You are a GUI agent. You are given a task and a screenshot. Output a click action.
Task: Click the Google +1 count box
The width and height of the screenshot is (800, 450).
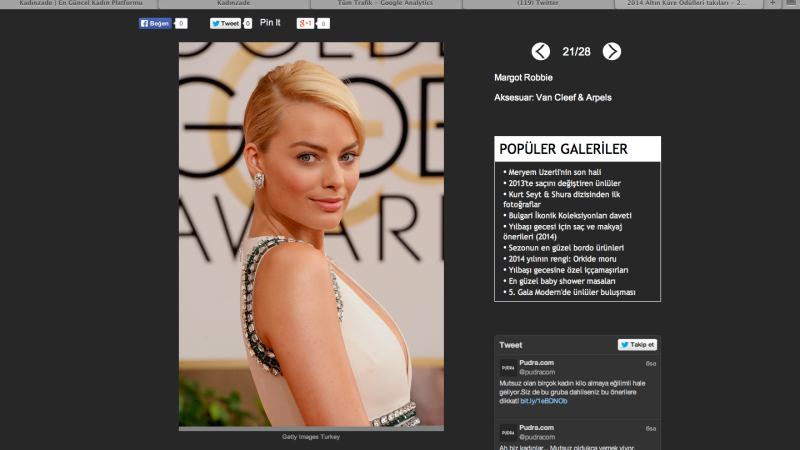pos(322,23)
